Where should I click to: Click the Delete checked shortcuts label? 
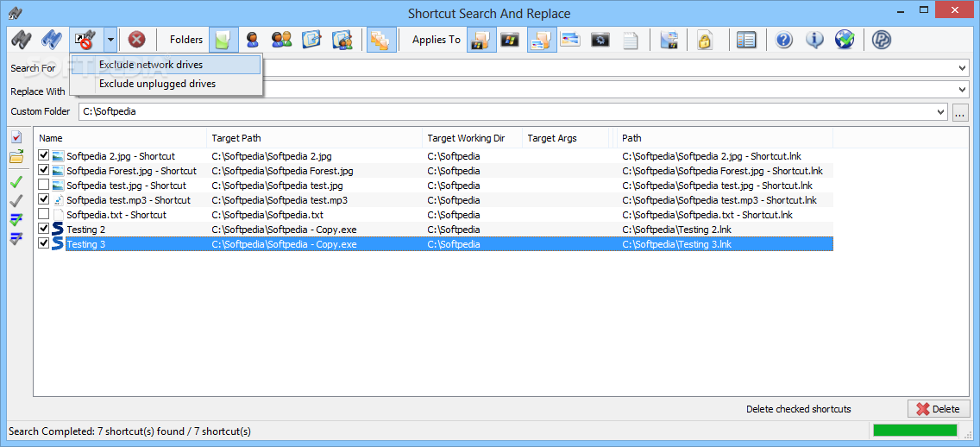[798, 409]
